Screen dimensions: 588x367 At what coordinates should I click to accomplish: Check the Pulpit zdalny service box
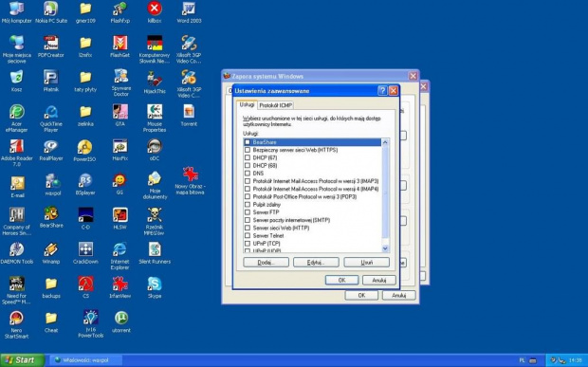pos(248,205)
